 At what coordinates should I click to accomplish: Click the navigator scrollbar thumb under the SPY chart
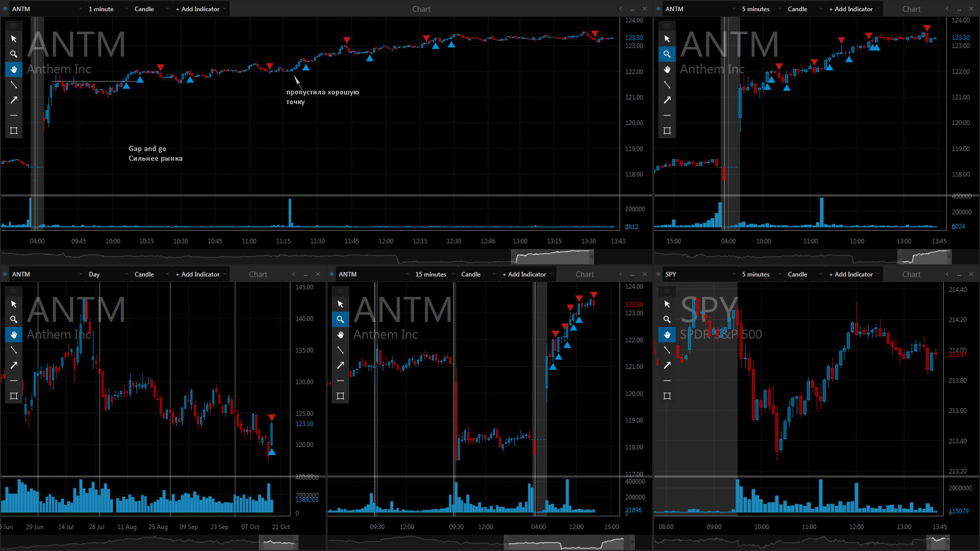click(x=938, y=542)
